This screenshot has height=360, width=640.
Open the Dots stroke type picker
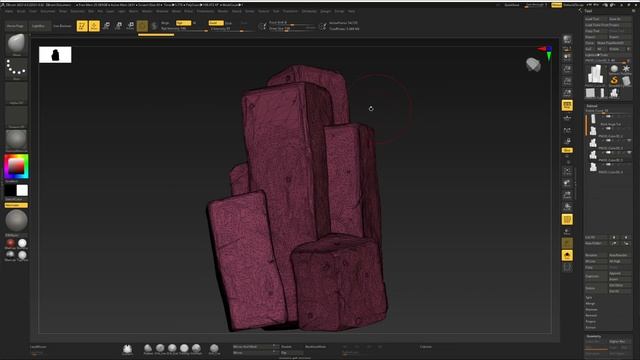coord(16,69)
